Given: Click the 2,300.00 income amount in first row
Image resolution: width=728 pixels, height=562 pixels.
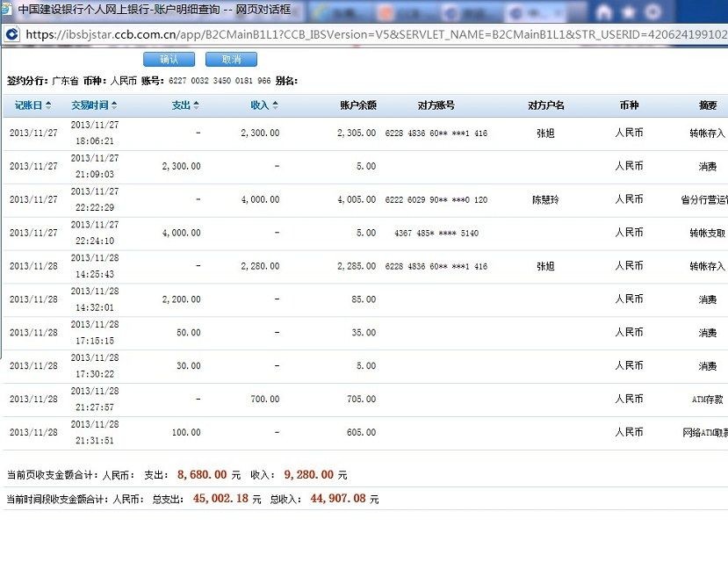Looking at the screenshot, I should 260,133.
